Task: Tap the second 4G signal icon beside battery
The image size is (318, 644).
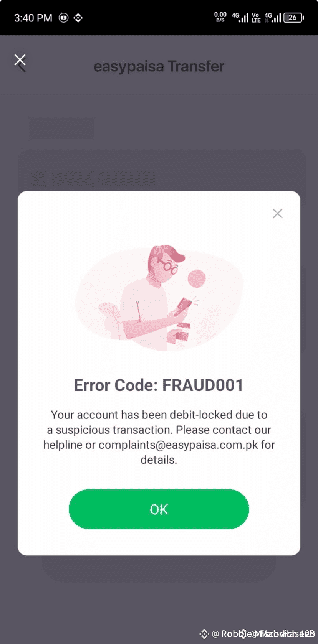Action: [x=273, y=18]
